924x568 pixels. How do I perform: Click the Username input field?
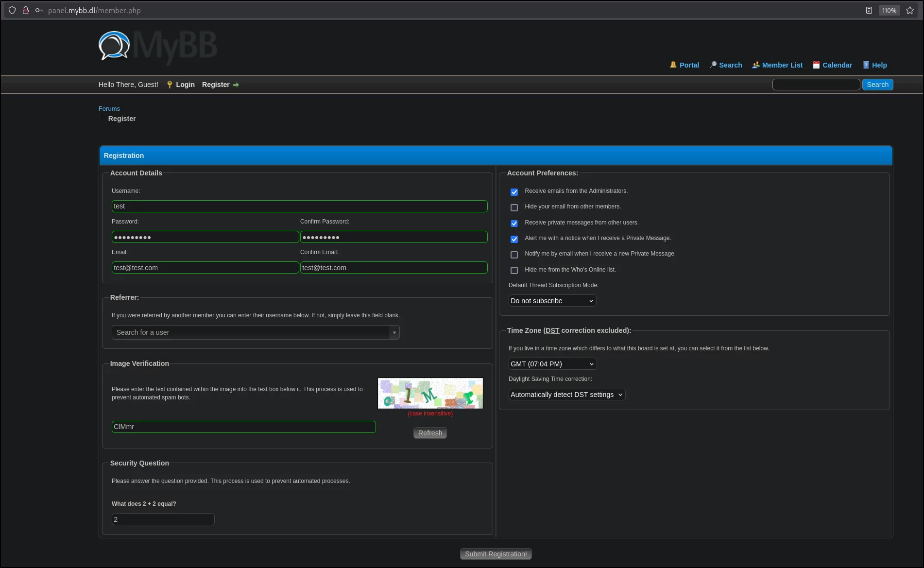pos(299,207)
